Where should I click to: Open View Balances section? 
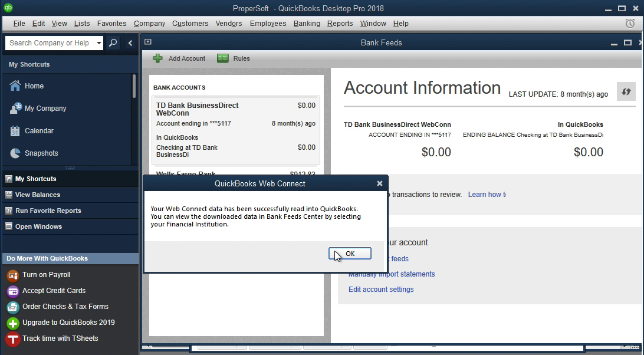click(x=71, y=195)
